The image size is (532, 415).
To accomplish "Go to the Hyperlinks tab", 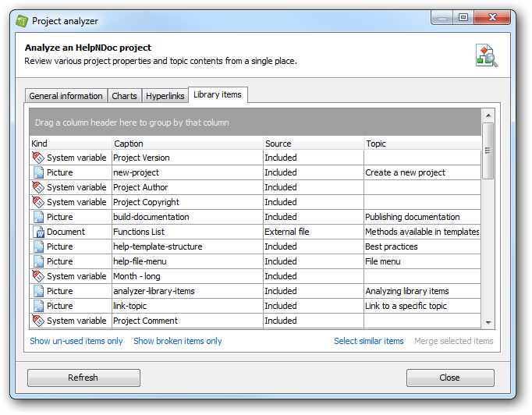I will (x=165, y=96).
